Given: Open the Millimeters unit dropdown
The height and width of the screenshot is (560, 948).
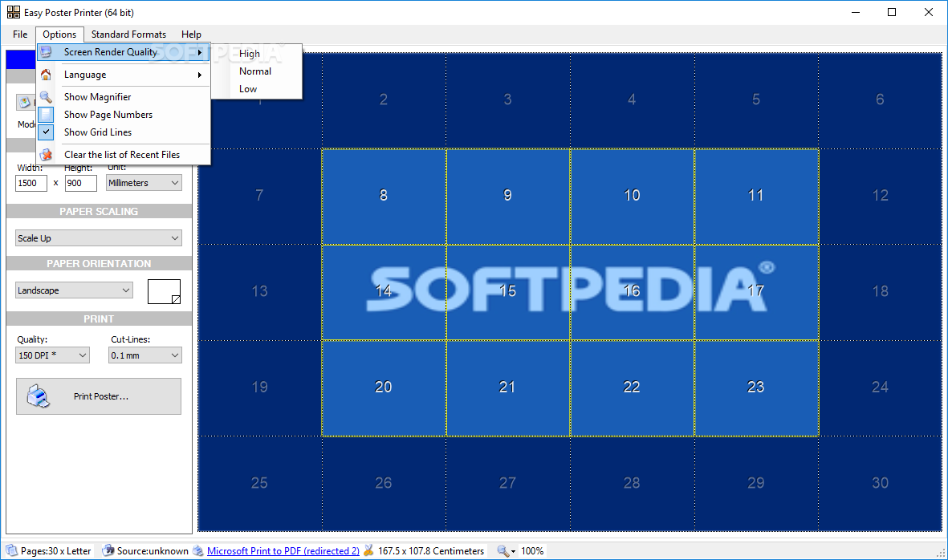Looking at the screenshot, I should 144,183.
